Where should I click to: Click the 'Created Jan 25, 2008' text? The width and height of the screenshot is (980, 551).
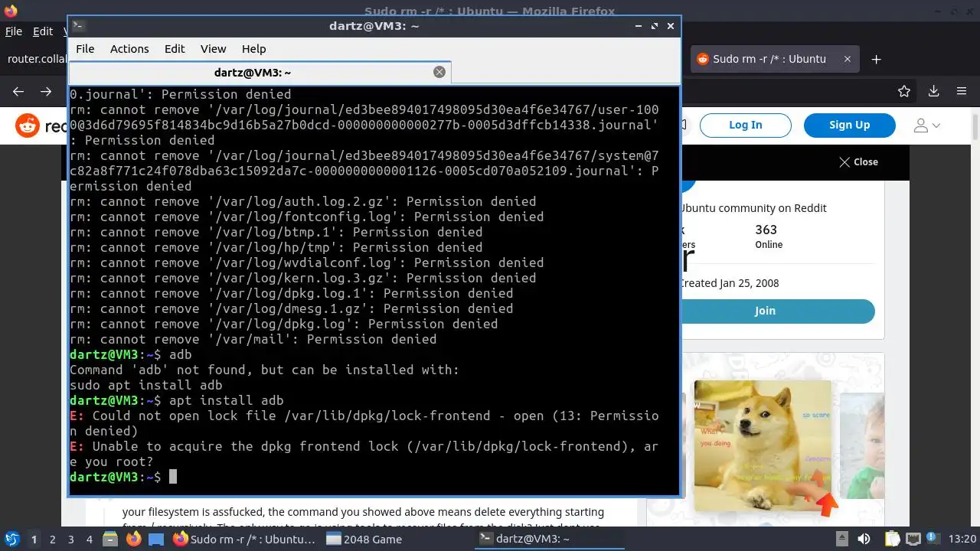729,283
